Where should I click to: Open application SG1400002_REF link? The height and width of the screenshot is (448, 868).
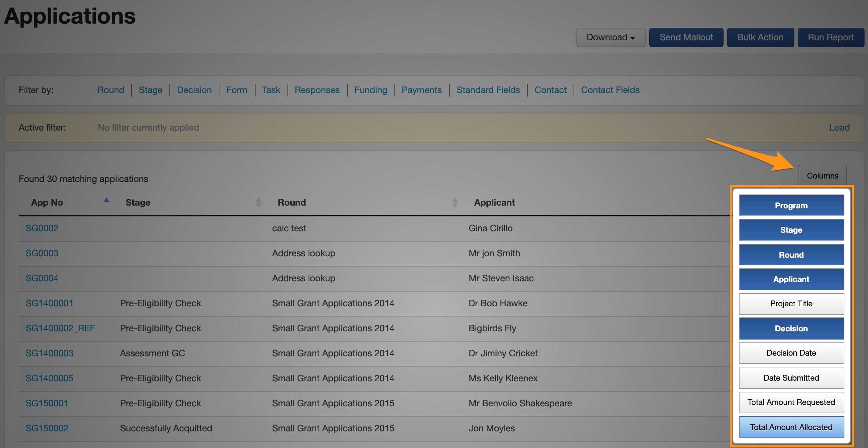60,328
